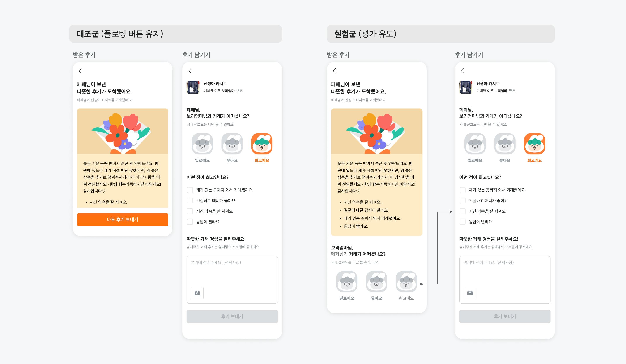626x364 pixels.
Task: Select 별로예요 face under experiment group received review
Action: (347, 282)
